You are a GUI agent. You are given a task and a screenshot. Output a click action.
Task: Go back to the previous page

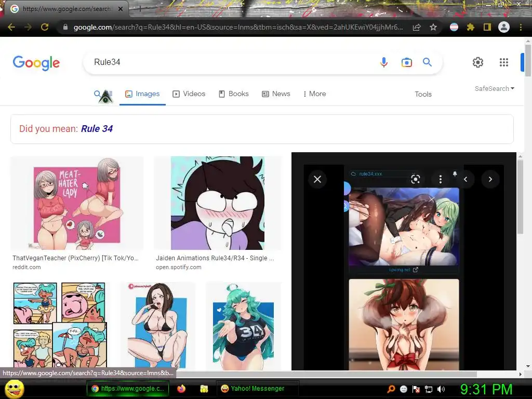11,27
